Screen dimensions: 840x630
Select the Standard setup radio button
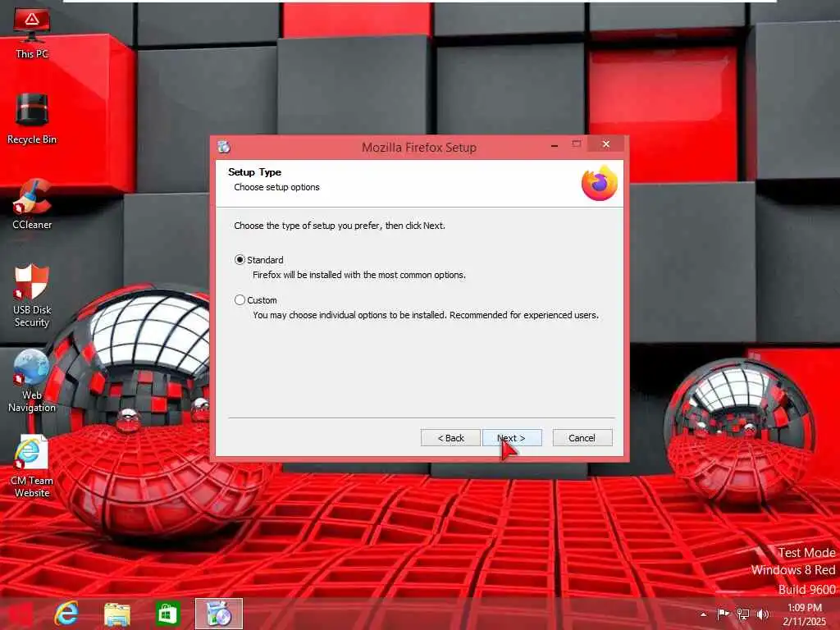pyautogui.click(x=240, y=260)
